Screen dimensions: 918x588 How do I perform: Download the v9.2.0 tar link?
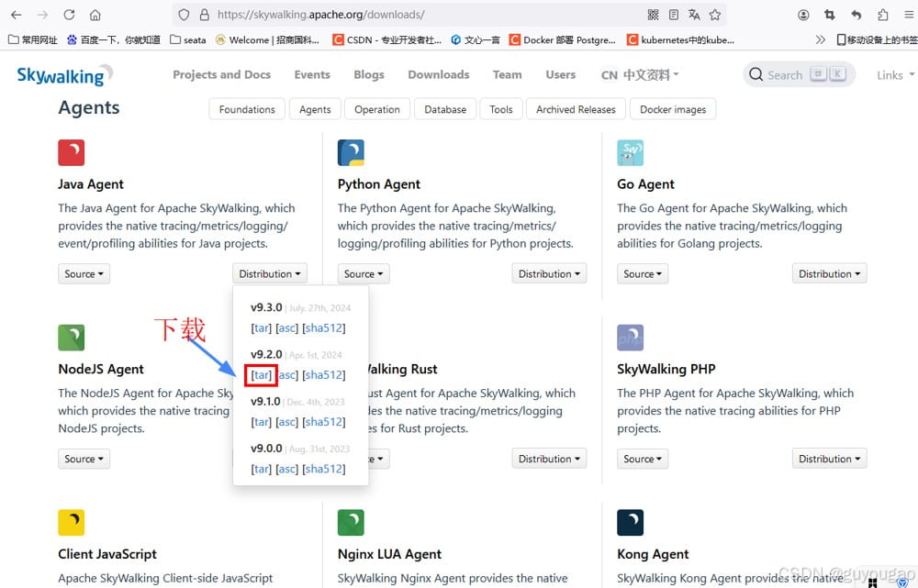(x=261, y=375)
